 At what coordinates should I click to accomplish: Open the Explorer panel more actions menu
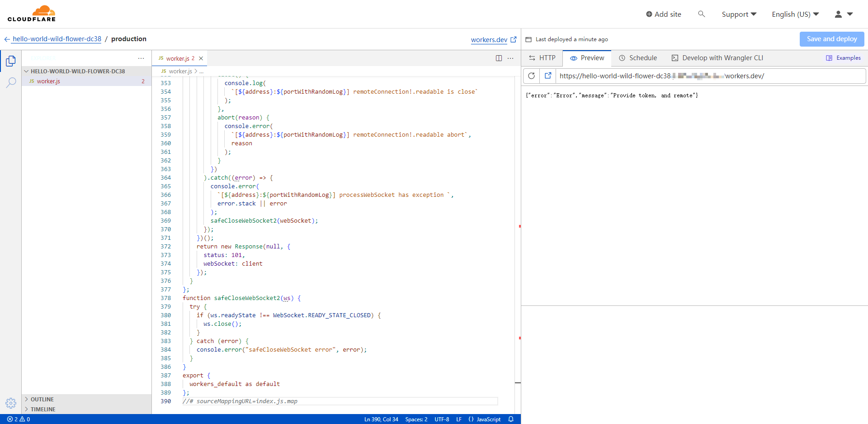point(141,58)
